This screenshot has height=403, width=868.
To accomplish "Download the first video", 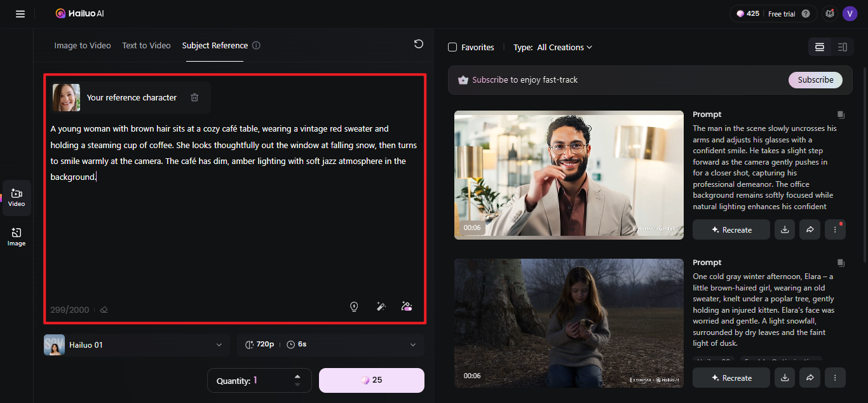I will tap(785, 229).
